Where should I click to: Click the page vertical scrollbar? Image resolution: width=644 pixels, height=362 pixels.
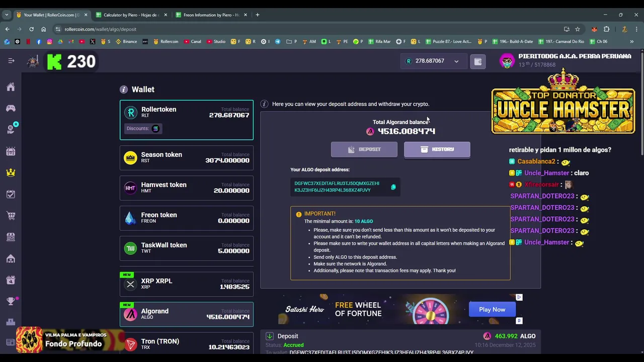pyautogui.click(x=641, y=103)
